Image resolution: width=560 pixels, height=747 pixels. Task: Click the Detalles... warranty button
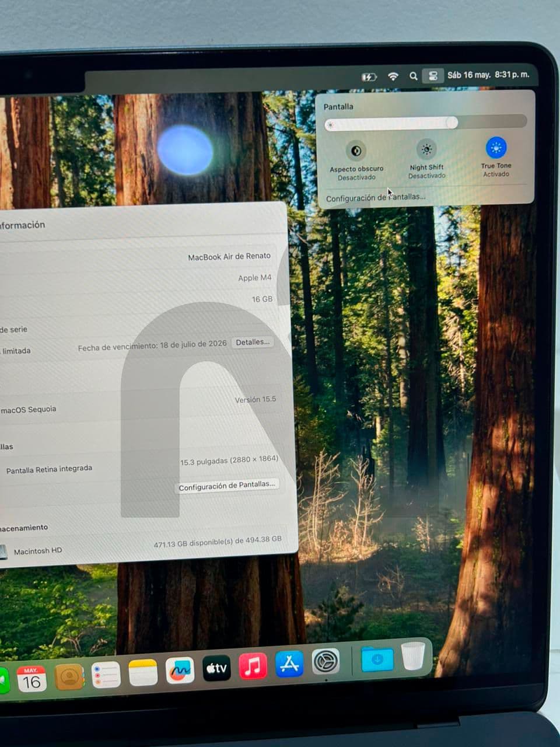click(253, 342)
